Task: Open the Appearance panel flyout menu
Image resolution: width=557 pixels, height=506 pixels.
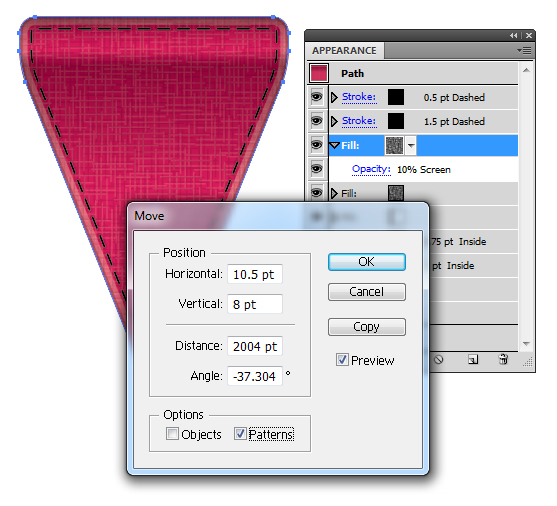Action: (x=524, y=50)
